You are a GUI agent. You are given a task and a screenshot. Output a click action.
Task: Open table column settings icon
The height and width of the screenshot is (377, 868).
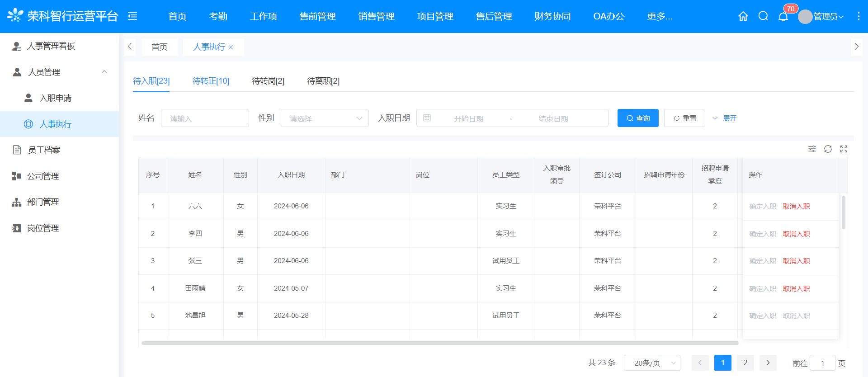pyautogui.click(x=812, y=149)
